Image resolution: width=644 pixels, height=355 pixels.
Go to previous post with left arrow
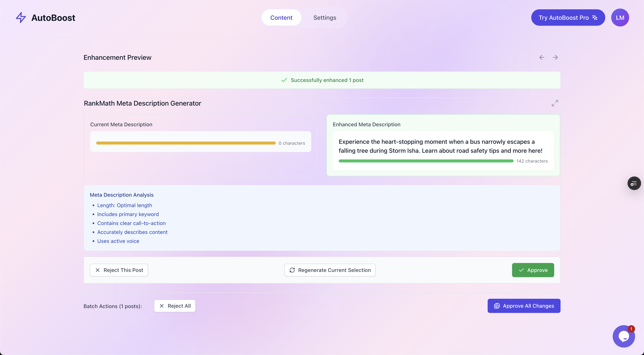point(542,58)
